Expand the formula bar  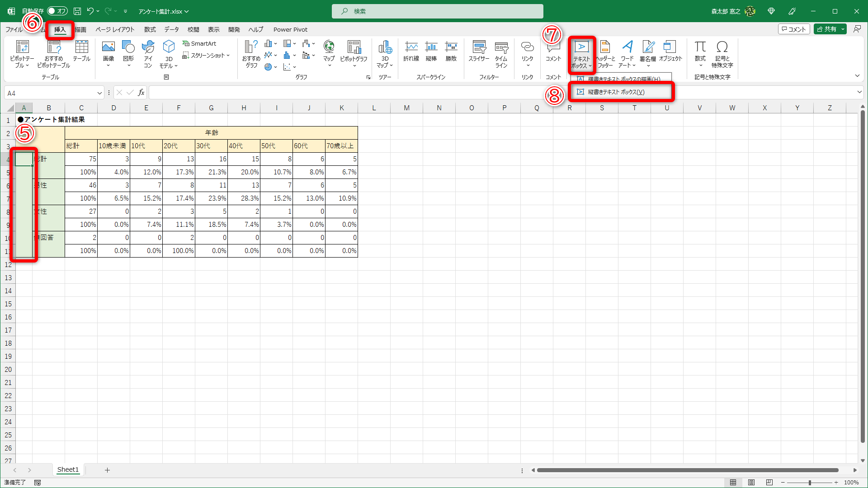pos(859,92)
